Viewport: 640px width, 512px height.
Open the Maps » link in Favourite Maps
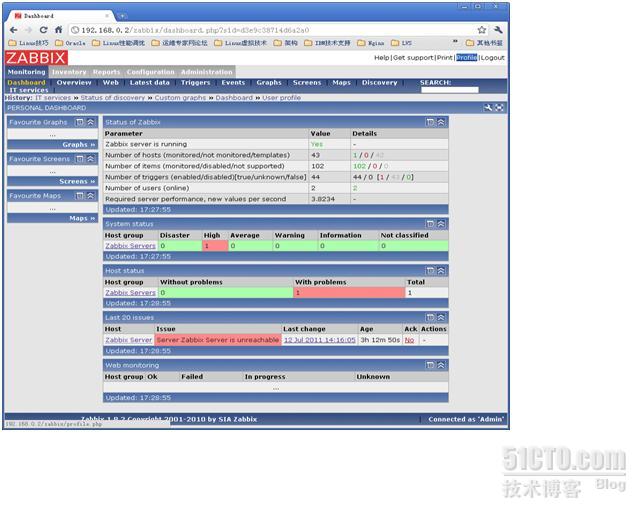point(82,218)
